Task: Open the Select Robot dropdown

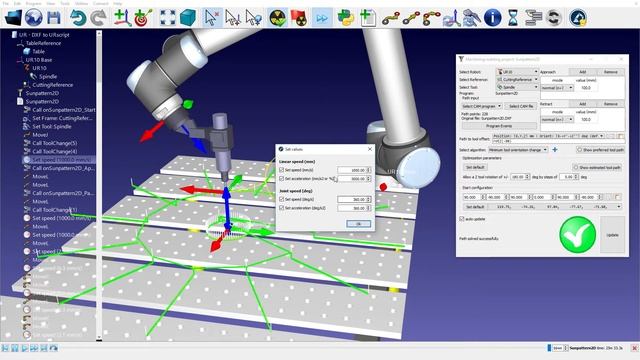Action: click(x=518, y=72)
